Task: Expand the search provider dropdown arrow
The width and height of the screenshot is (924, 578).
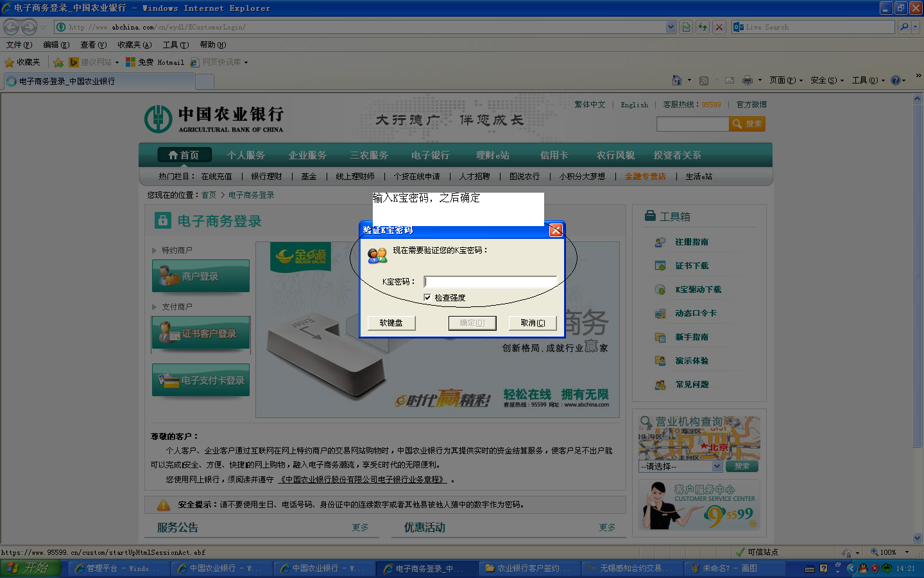Action: 916,27
